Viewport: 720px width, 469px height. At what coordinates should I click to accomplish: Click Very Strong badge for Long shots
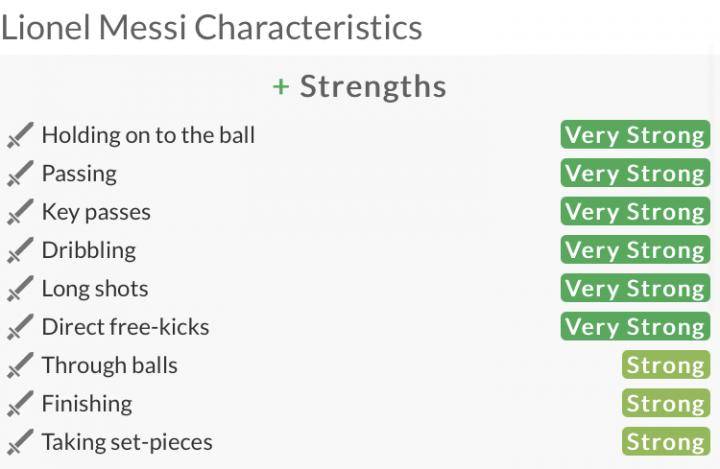pyautogui.click(x=635, y=289)
